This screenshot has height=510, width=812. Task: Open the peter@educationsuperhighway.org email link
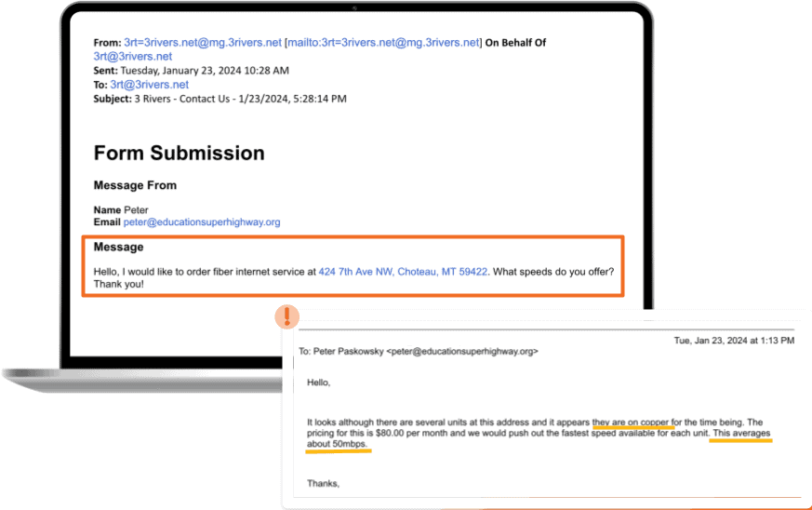(x=202, y=222)
